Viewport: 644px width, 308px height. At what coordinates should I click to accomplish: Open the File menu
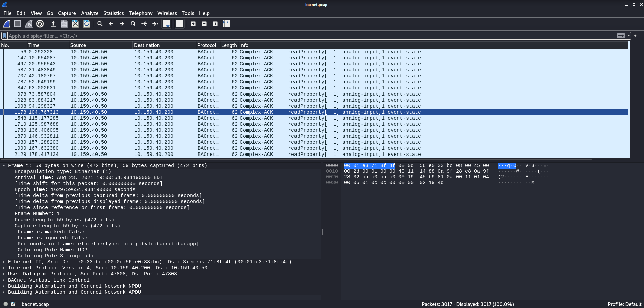point(7,13)
